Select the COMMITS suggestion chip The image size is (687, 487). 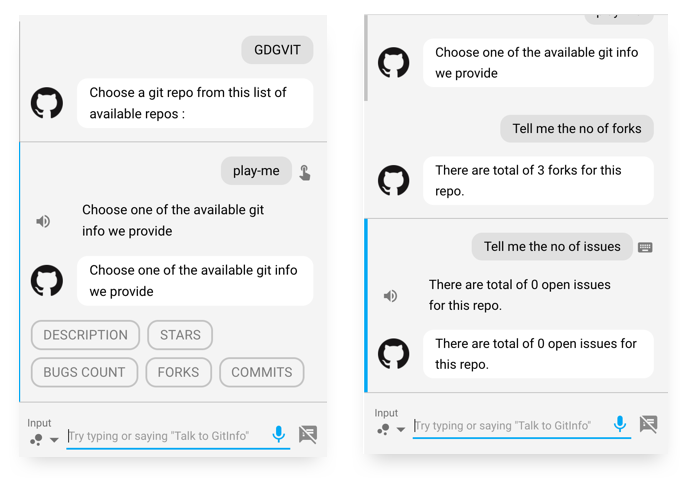pos(261,372)
